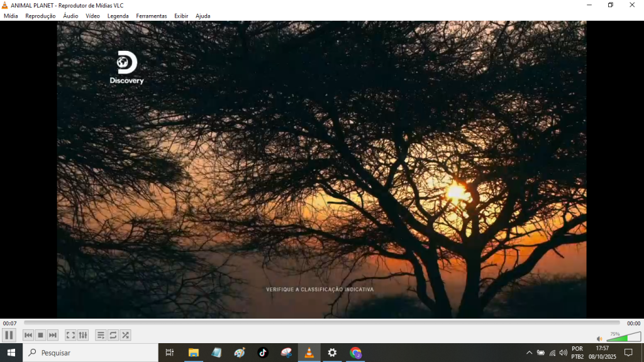Stop the playback

[40, 335]
